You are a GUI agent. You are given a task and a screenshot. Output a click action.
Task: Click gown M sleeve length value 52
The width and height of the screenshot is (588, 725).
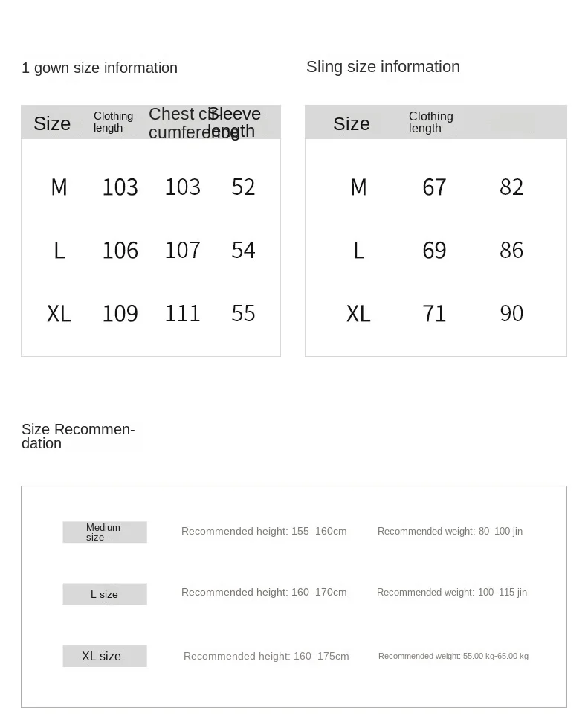tap(243, 187)
